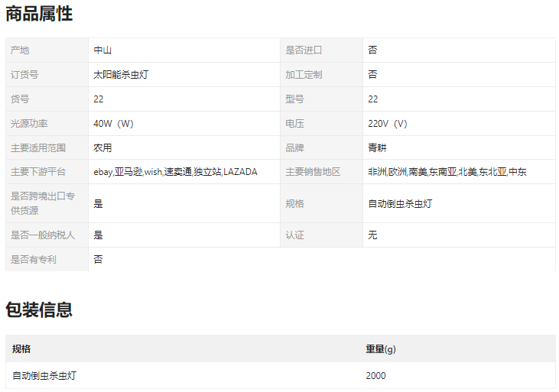
Task: Click the 规格 column header in the packaging table
Action: click(x=21, y=349)
